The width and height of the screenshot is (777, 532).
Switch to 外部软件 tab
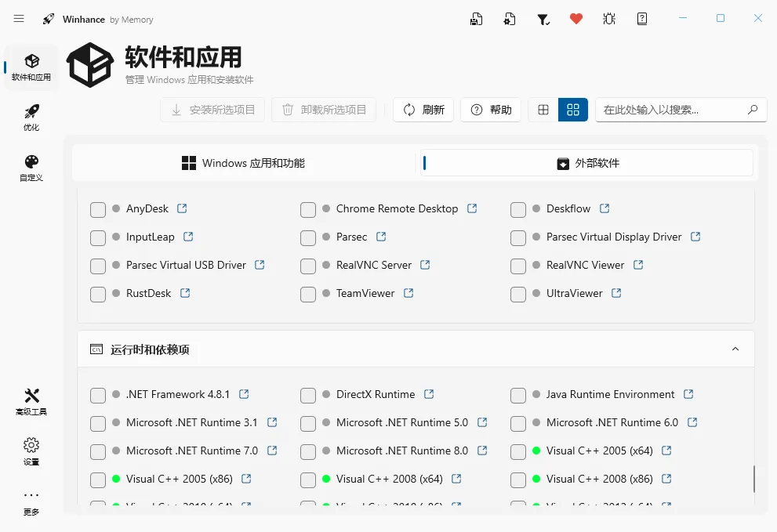(x=587, y=163)
